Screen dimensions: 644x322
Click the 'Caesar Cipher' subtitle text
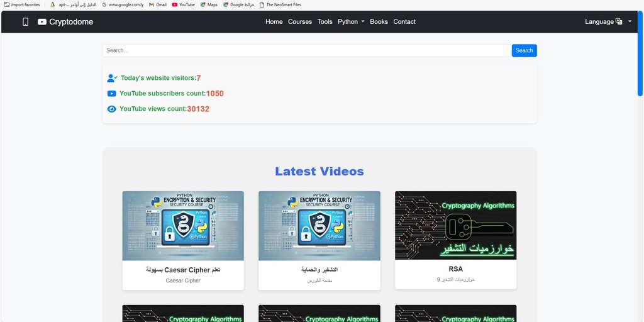(x=183, y=280)
